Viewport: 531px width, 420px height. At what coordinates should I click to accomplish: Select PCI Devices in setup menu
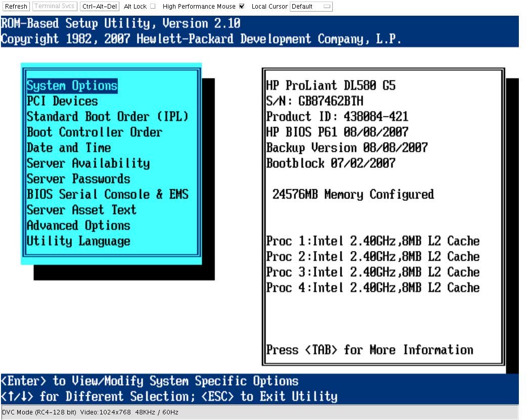tap(62, 101)
